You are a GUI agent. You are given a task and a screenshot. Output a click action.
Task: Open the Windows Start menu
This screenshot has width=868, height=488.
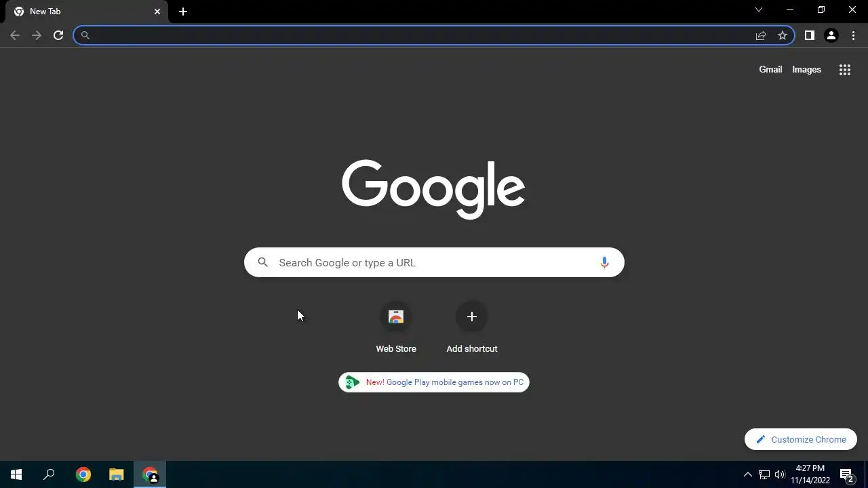[16, 474]
